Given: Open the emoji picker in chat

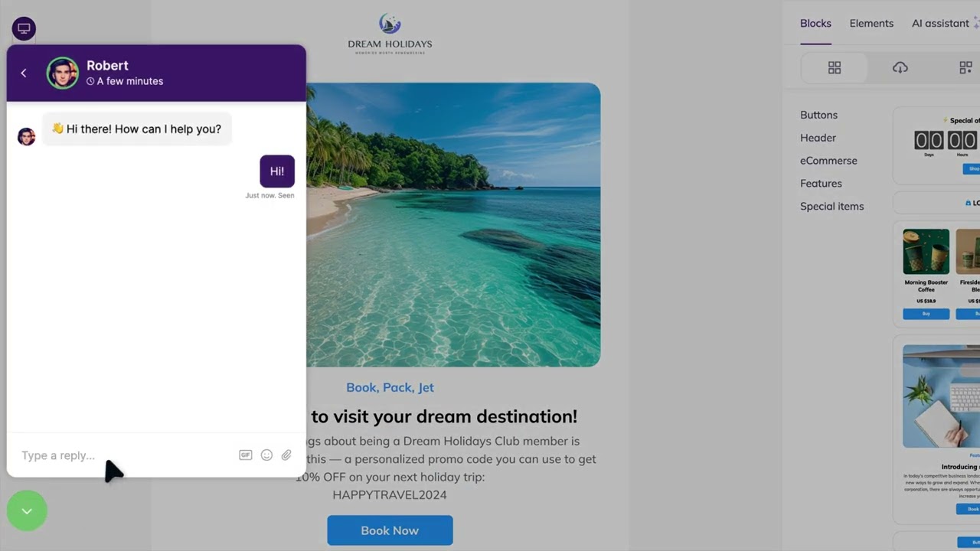Looking at the screenshot, I should point(266,455).
